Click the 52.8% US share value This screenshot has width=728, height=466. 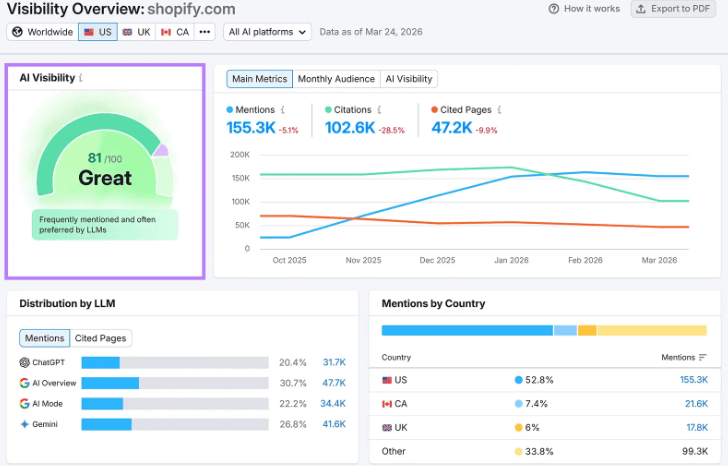coord(539,380)
